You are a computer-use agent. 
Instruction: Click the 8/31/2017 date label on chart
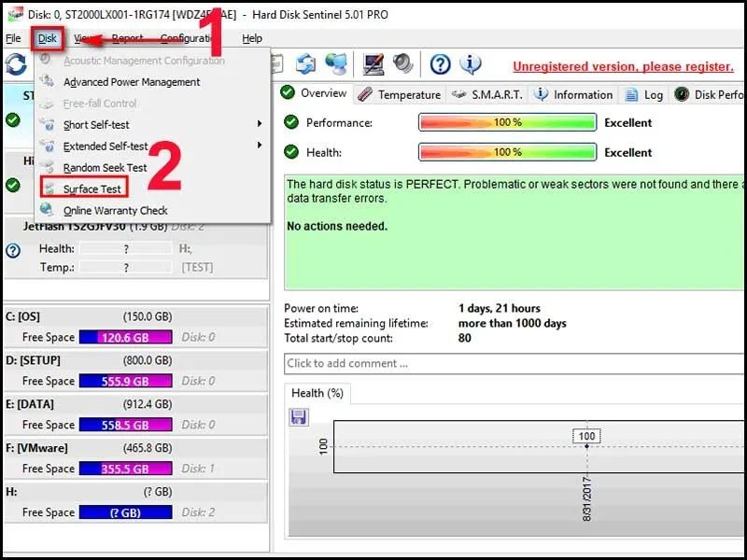[x=587, y=497]
